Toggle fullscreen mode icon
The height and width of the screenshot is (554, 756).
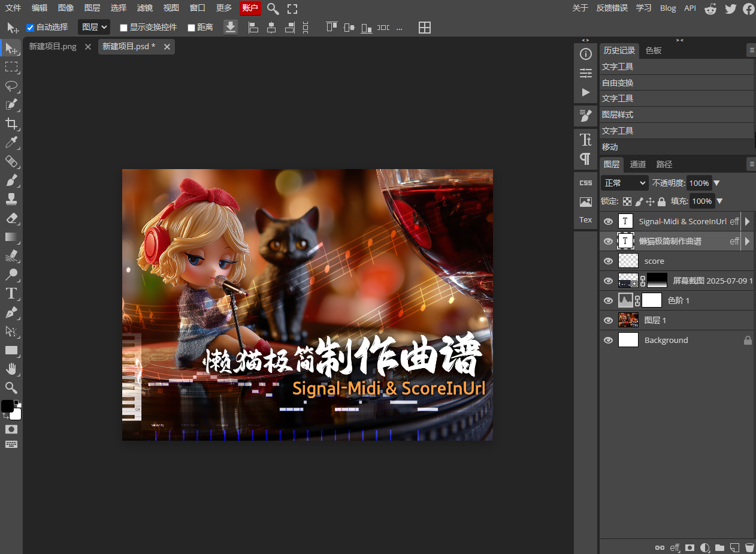coord(292,8)
